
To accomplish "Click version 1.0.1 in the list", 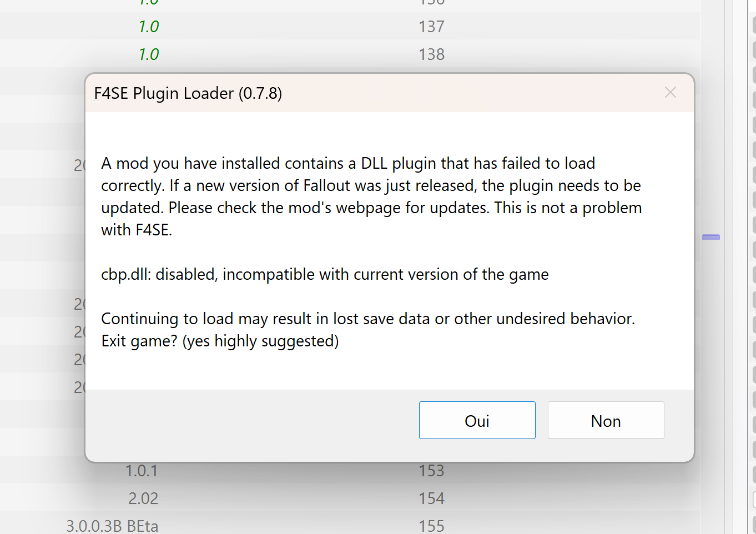I will pyautogui.click(x=142, y=471).
